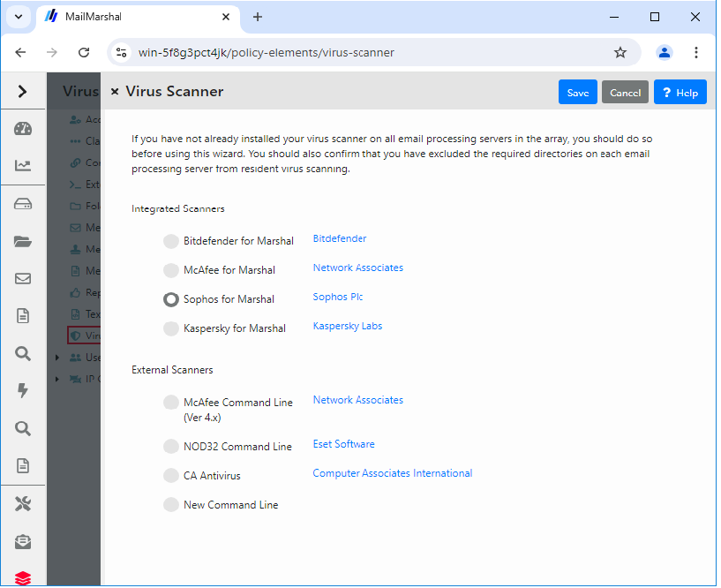Open the open-folder icon in sidebar
721x588 pixels.
point(23,241)
